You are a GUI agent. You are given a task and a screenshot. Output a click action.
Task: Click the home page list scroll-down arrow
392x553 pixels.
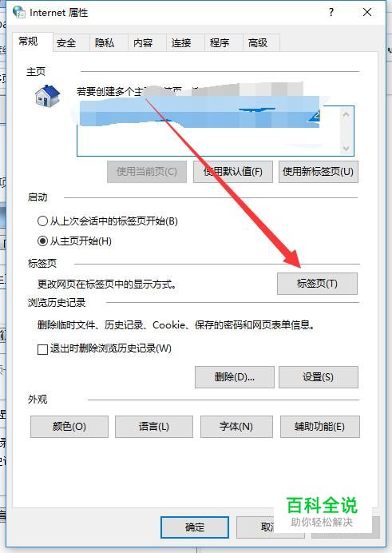tap(346, 148)
